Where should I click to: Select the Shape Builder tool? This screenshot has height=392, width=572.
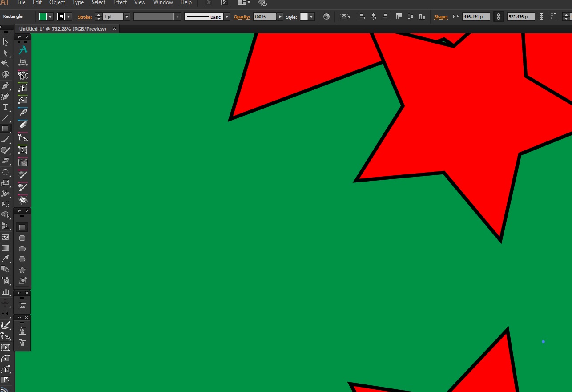pos(5,215)
